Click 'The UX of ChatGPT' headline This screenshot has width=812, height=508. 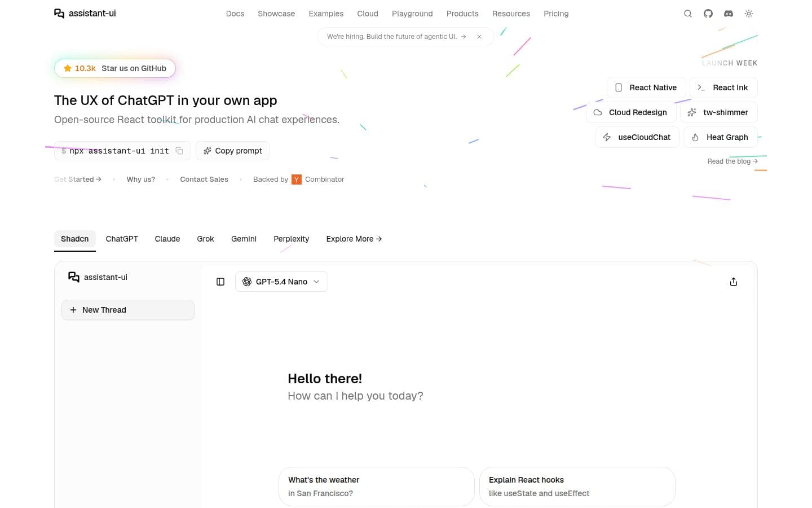coord(166,100)
